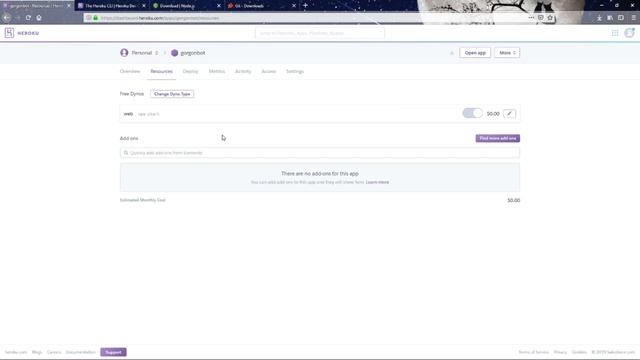Edit the web dyno with pencil icon
This screenshot has height=360, width=640.
(x=509, y=113)
